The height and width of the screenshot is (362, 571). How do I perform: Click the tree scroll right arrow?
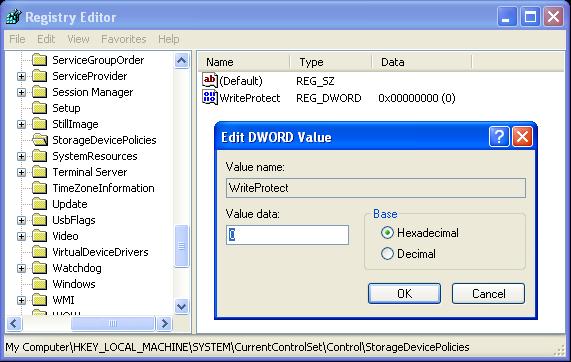pyautogui.click(x=164, y=323)
